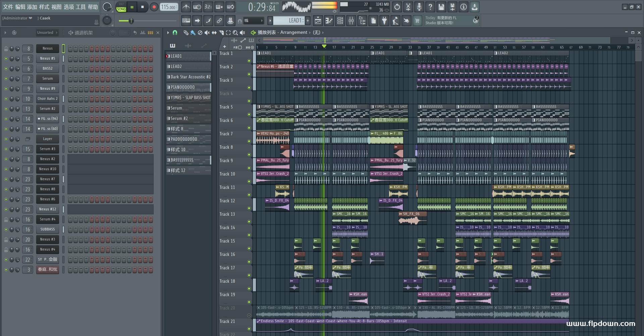Open the Piano roll icon

pos(329,21)
